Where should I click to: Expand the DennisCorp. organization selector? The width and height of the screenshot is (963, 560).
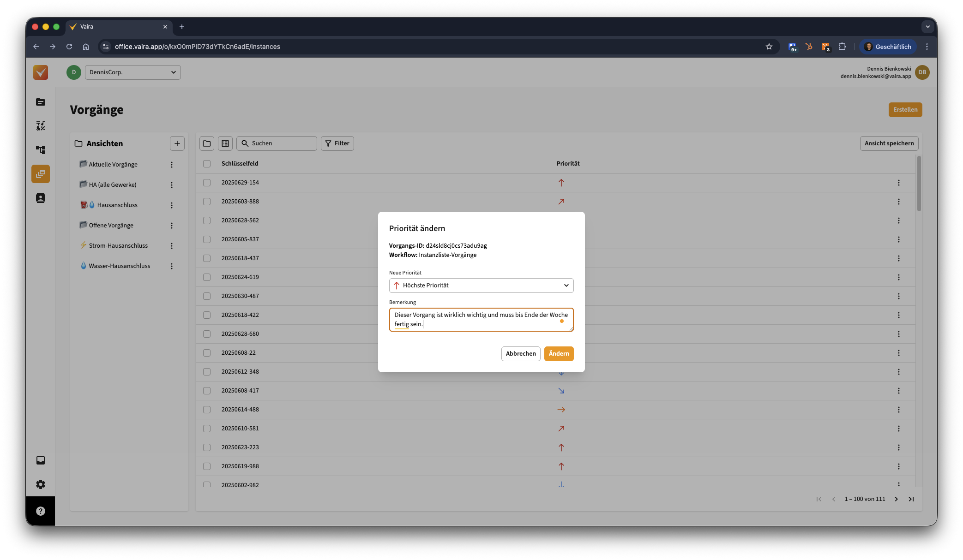(133, 72)
